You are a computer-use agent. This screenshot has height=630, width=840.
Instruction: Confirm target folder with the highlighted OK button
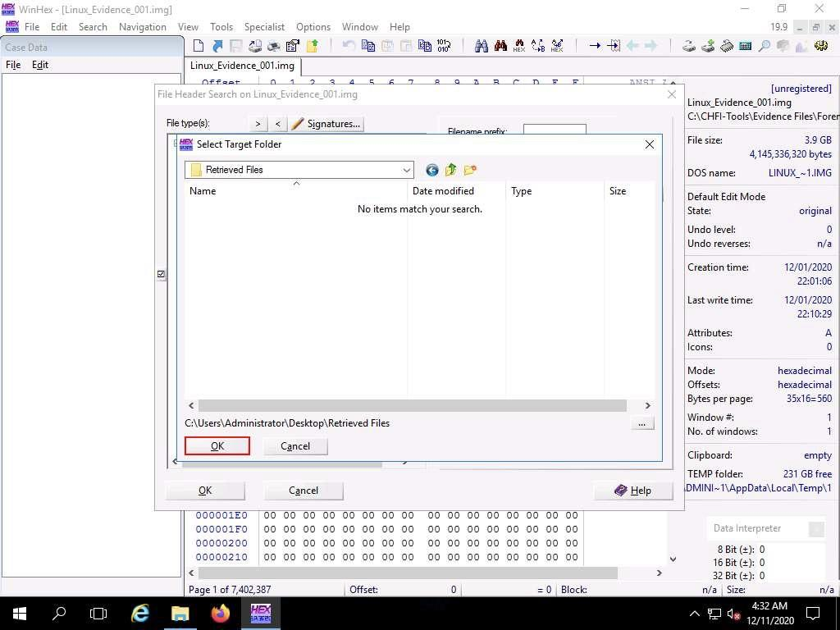click(217, 446)
